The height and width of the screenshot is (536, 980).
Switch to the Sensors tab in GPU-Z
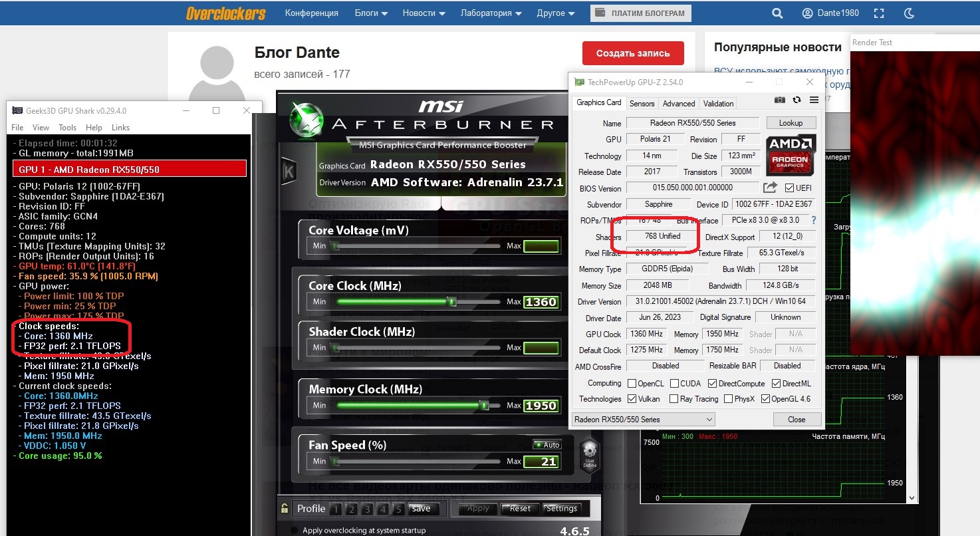pyautogui.click(x=642, y=103)
